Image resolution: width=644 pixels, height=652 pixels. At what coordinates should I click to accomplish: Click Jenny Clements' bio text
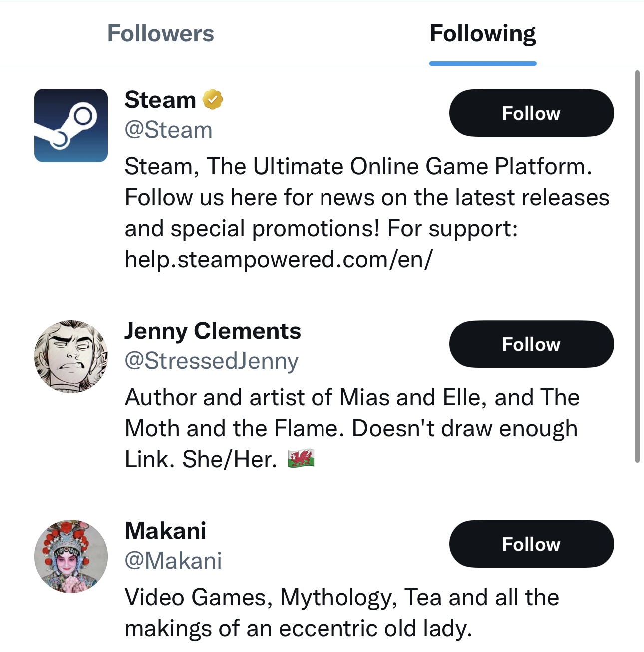[x=351, y=428]
